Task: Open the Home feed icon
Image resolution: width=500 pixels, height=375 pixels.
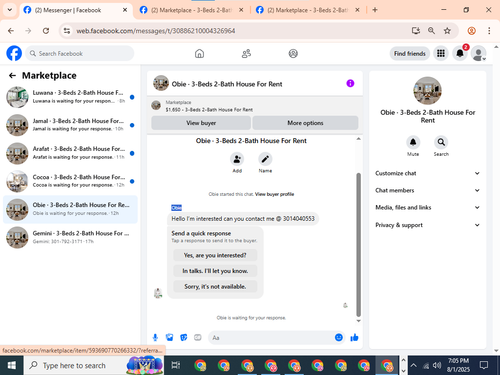Action: click(199, 53)
